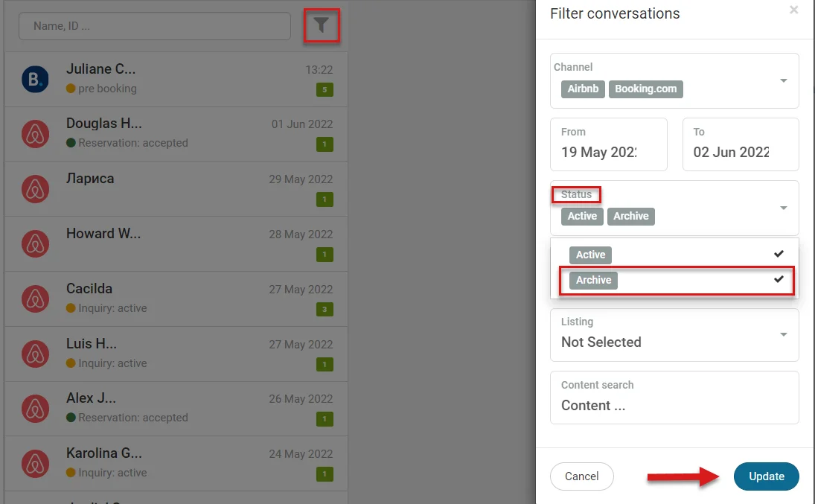Viewport: 815px width, 504px height.
Task: Expand the Channel dropdown arrow
Action: [783, 80]
